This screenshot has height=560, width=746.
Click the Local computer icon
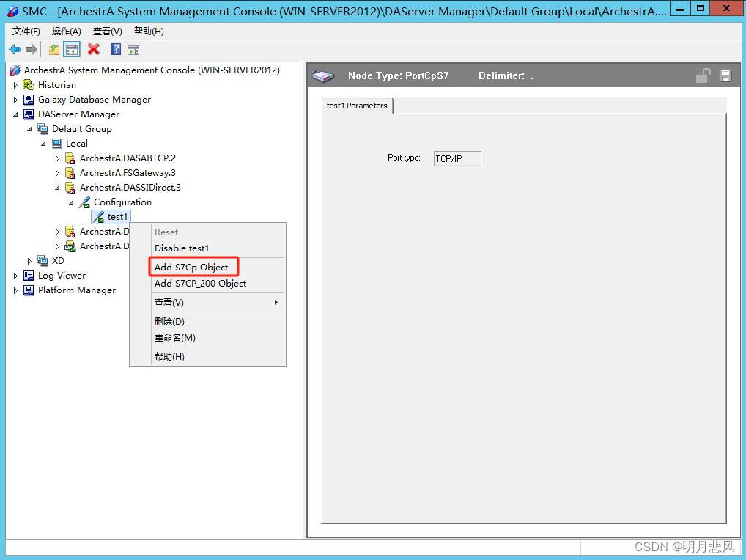pos(56,143)
